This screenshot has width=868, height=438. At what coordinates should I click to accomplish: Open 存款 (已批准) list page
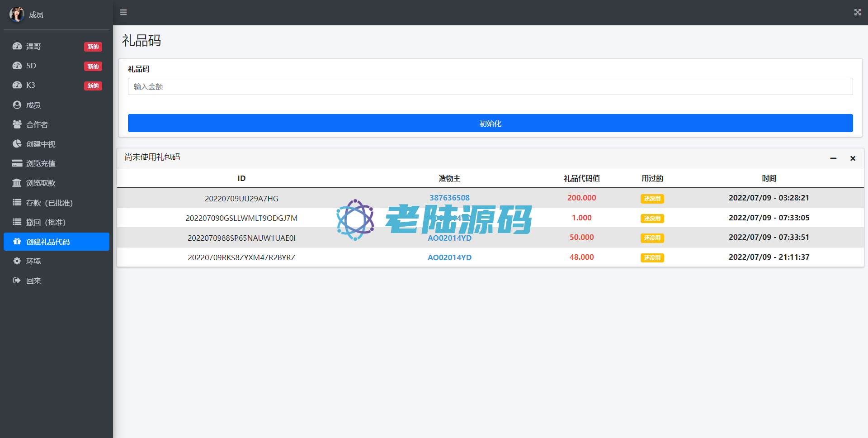49,203
